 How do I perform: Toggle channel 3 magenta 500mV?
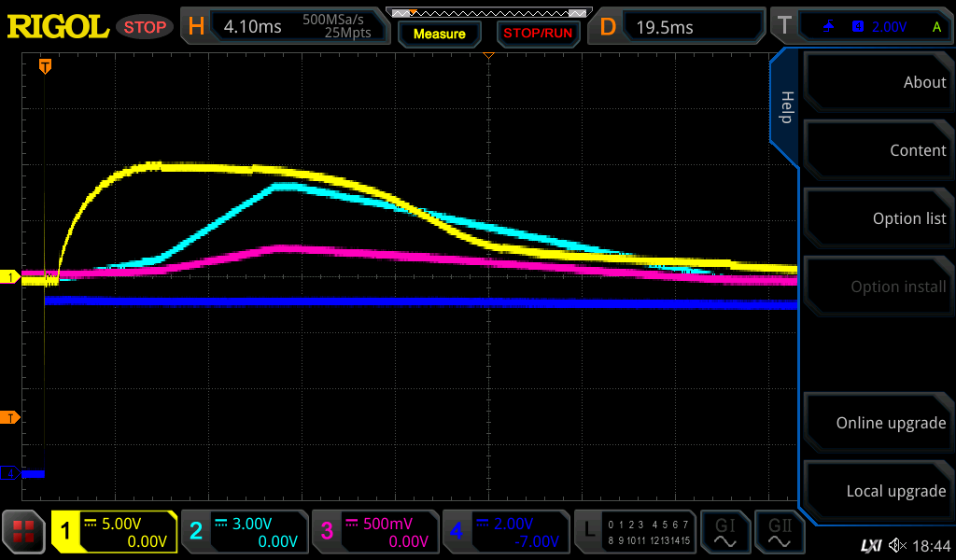click(x=374, y=532)
